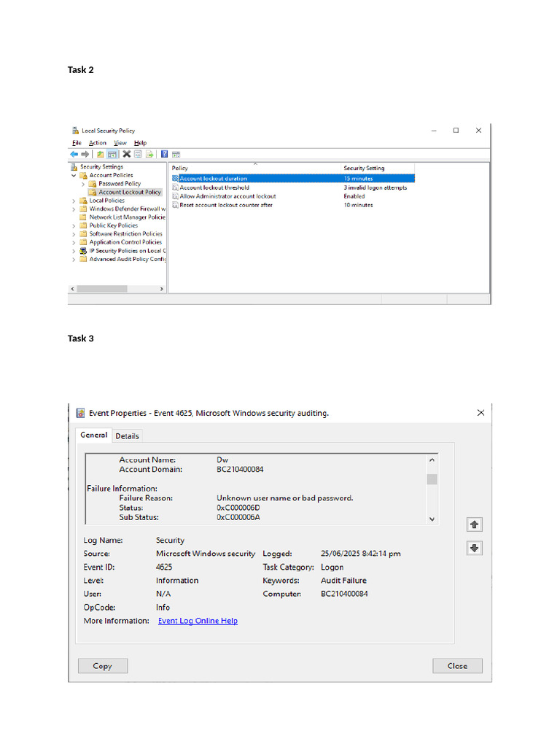Expand the Application Control Policies node
The height and width of the screenshot is (747, 560).
pos(74,242)
